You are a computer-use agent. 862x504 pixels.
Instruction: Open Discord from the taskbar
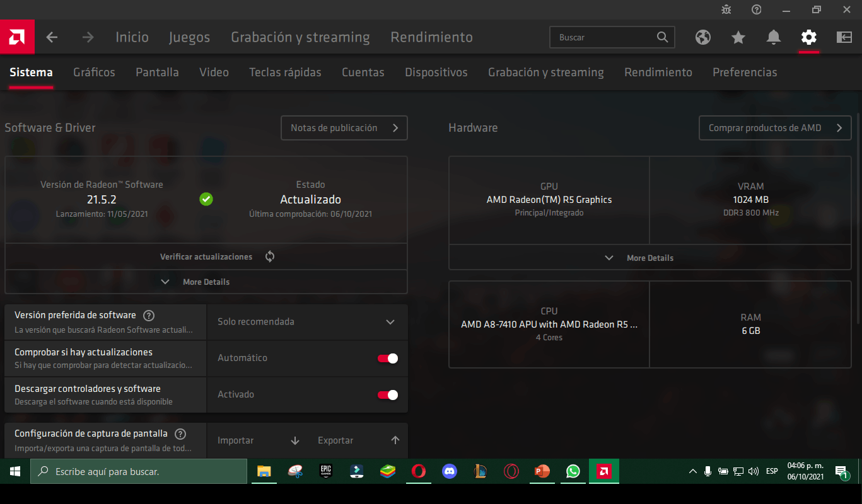(450, 471)
